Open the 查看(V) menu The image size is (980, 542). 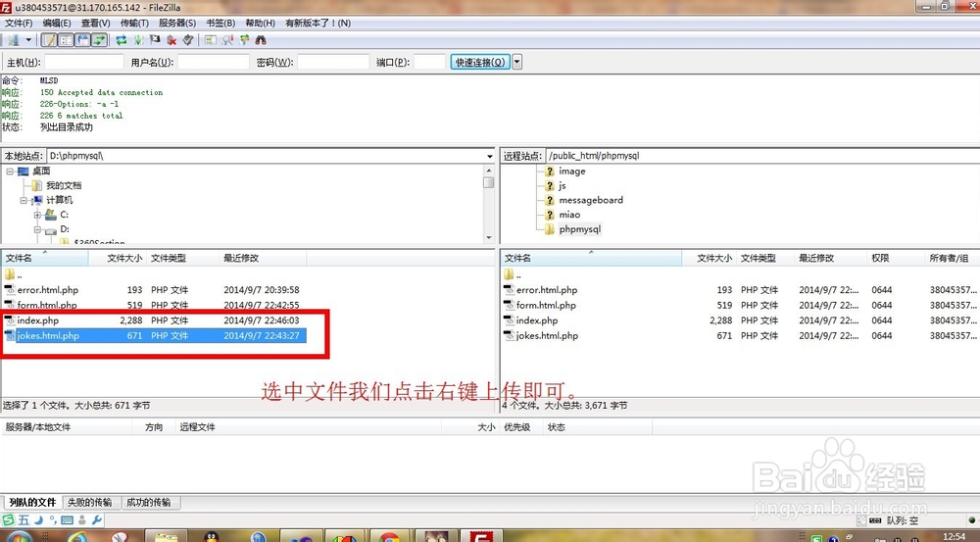(96, 24)
